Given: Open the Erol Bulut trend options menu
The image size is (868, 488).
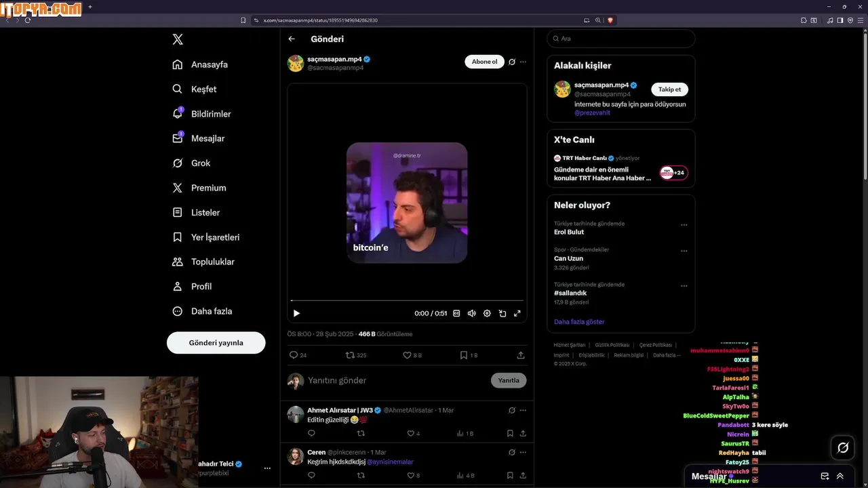Looking at the screenshot, I should (x=684, y=225).
